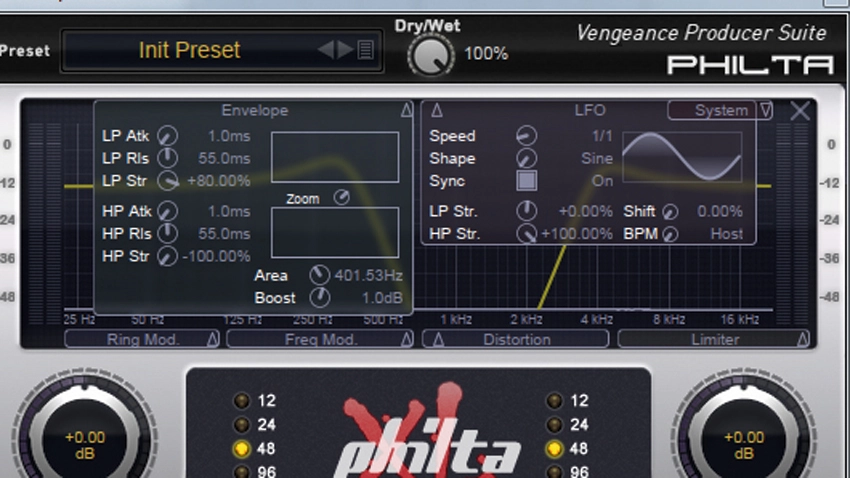Click the BPM knob
The height and width of the screenshot is (478, 850).
(x=671, y=234)
